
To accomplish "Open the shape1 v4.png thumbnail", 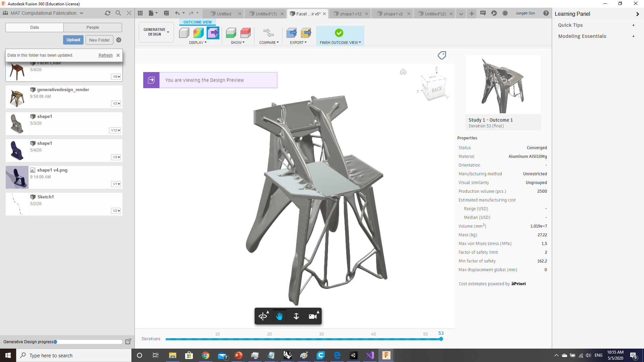I will (17, 177).
